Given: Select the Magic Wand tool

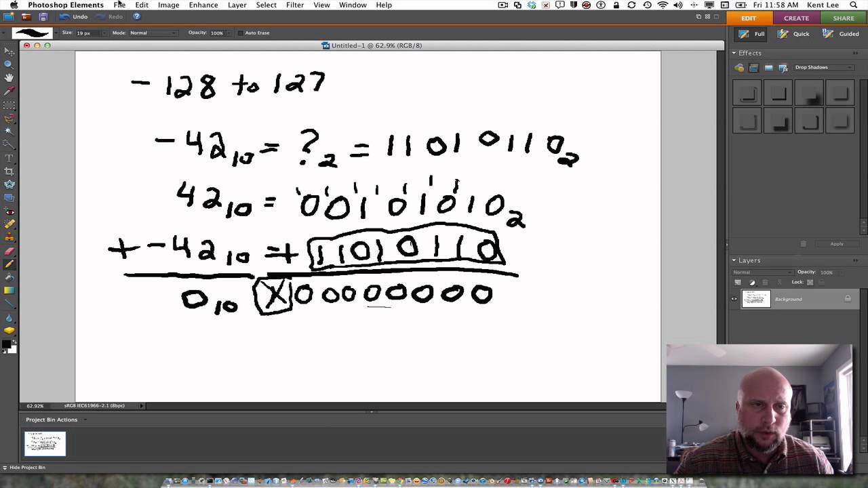Looking at the screenshot, I should 9,131.
